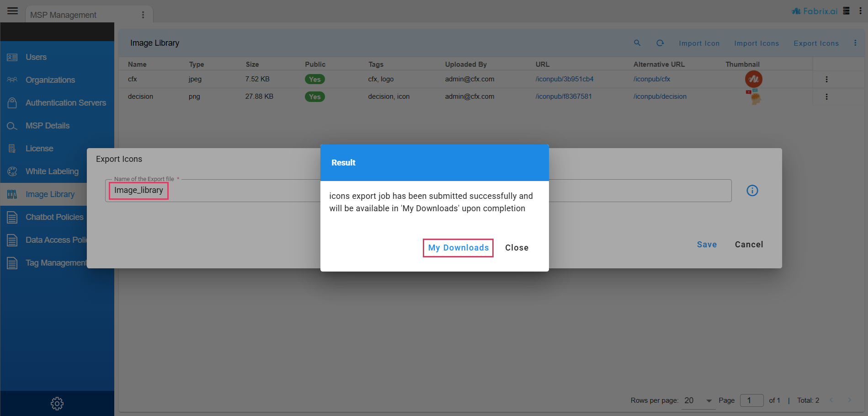The height and width of the screenshot is (416, 868).
Task: Open the server stack icon near the Fabrix.ai logo
Action: 847,11
